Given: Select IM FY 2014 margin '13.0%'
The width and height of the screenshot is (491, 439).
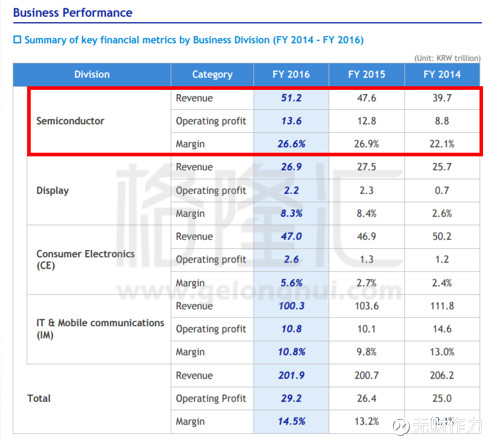Looking at the screenshot, I should 442,352.
